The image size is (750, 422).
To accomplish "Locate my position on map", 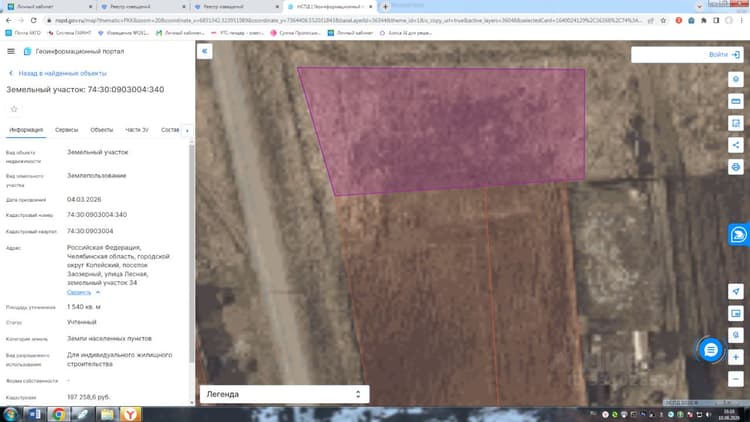I will coord(736,291).
